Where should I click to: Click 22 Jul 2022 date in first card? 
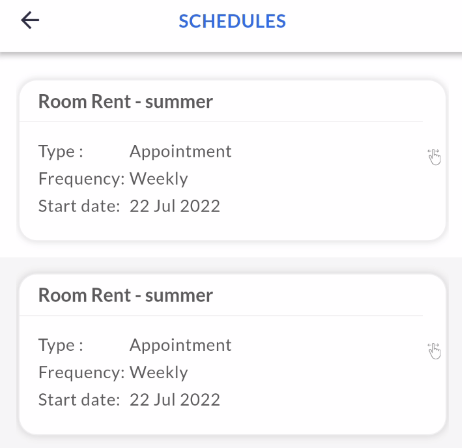[175, 206]
